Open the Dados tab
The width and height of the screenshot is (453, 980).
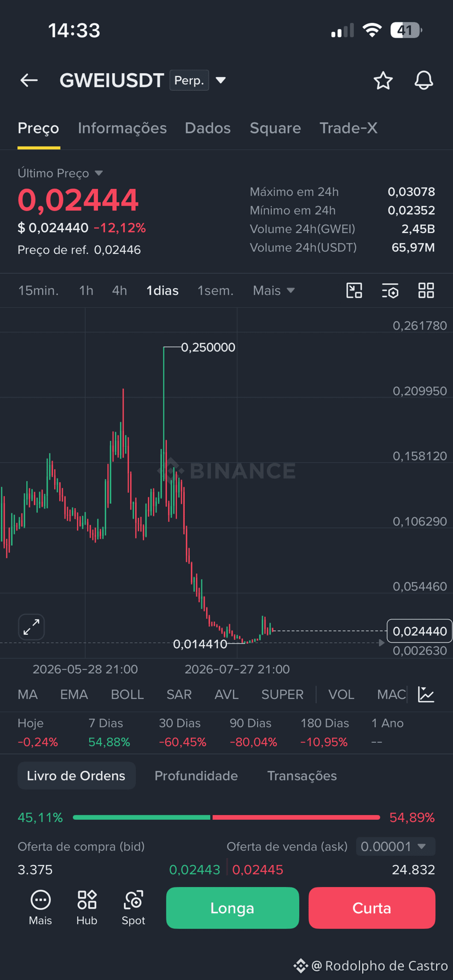coord(208,128)
